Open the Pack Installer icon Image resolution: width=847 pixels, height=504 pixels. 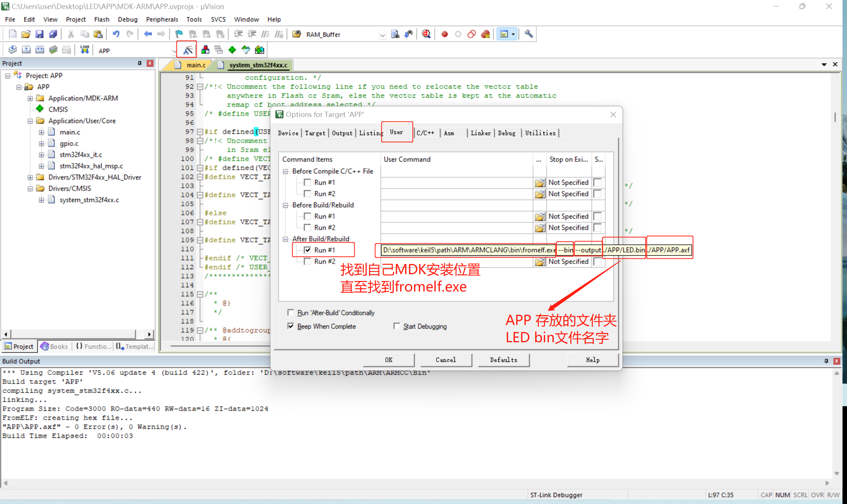(x=259, y=49)
